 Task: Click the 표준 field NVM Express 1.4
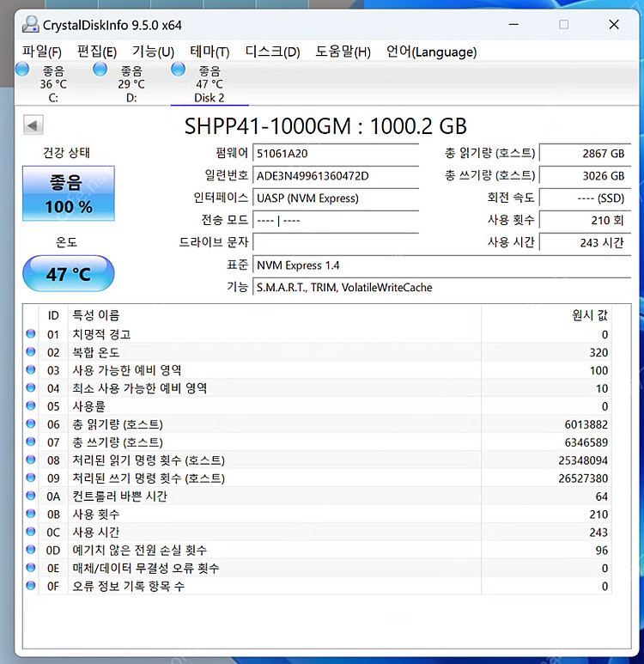click(441, 265)
